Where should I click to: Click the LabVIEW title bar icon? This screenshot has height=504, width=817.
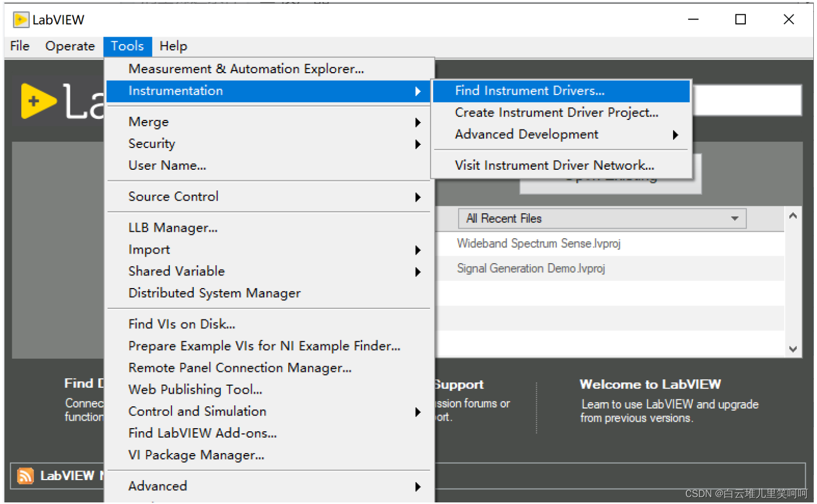(x=21, y=20)
